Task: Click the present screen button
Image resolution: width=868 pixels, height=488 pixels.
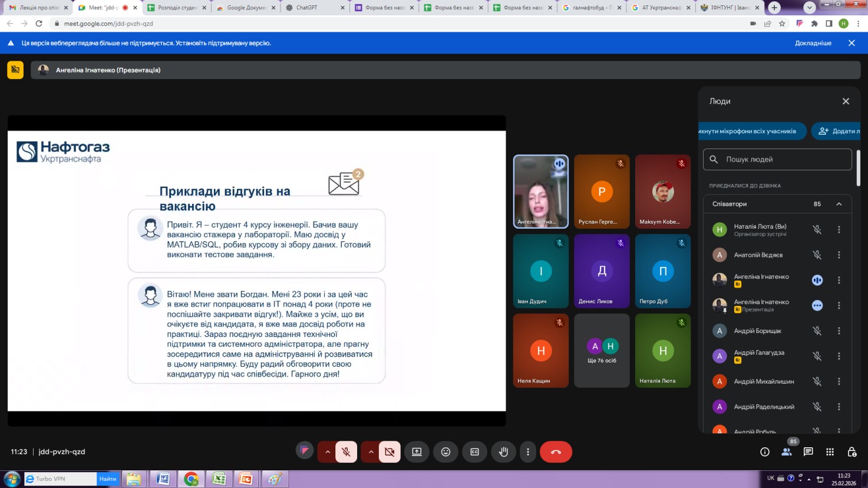Action: click(x=417, y=452)
